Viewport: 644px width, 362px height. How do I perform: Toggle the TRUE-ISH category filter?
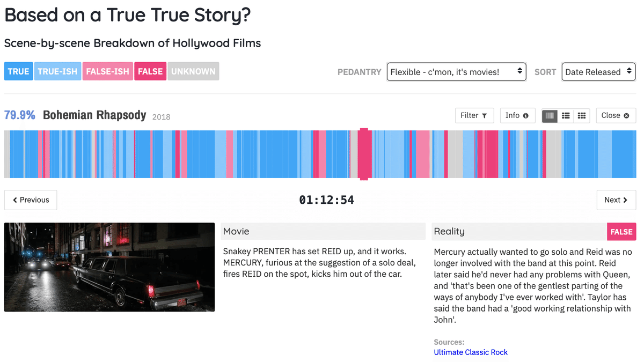point(58,71)
